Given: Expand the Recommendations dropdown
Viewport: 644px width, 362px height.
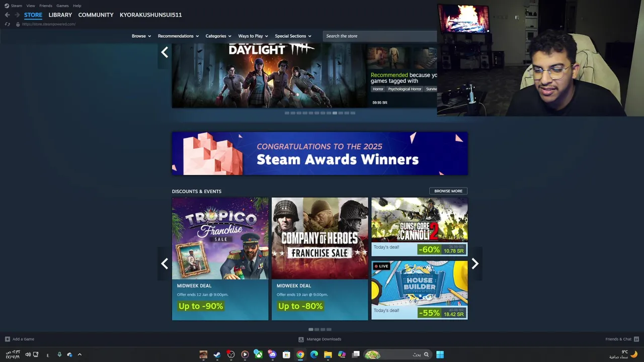Looking at the screenshot, I should [x=178, y=36].
